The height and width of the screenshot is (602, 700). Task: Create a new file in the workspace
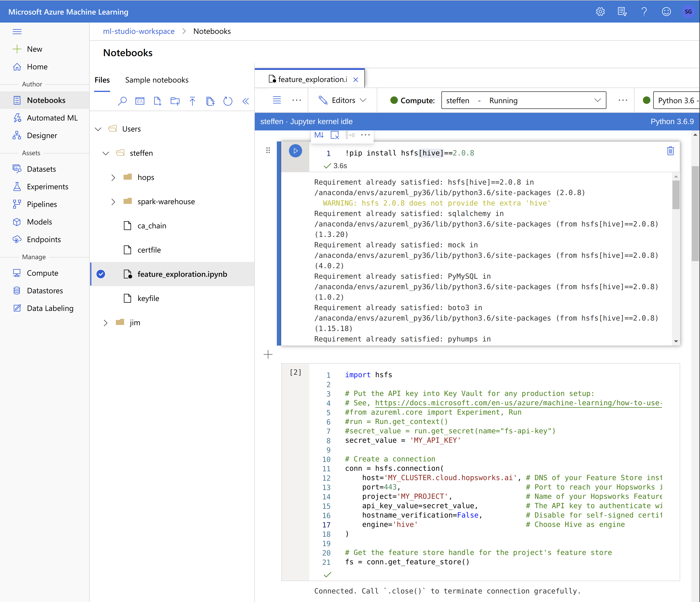click(x=157, y=101)
